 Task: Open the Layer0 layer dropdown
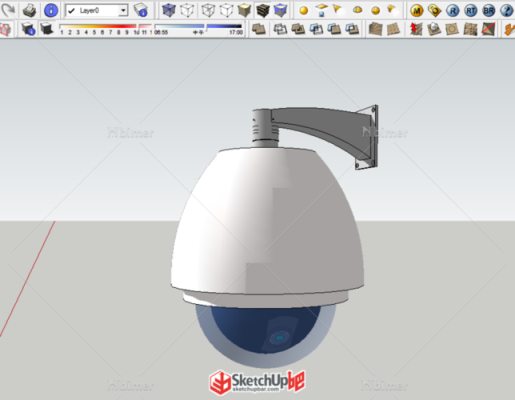(97, 11)
